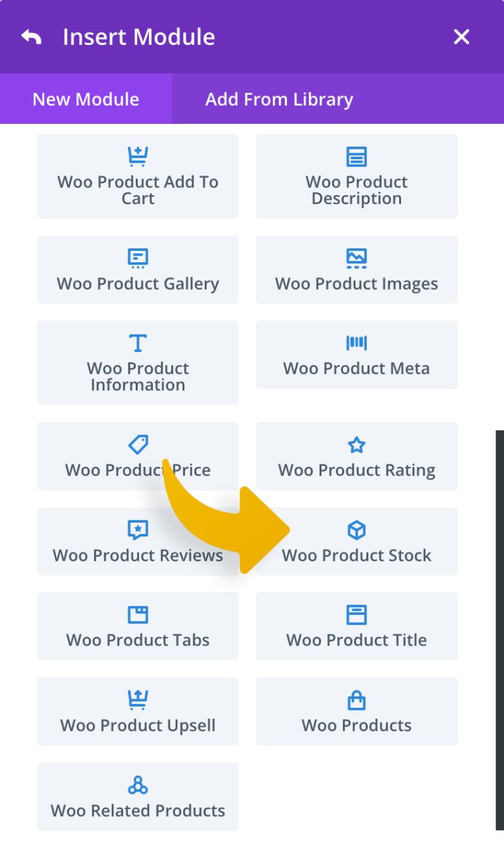Select the Woo Product Price tag icon
The height and width of the screenshot is (843, 504).
[138, 444]
